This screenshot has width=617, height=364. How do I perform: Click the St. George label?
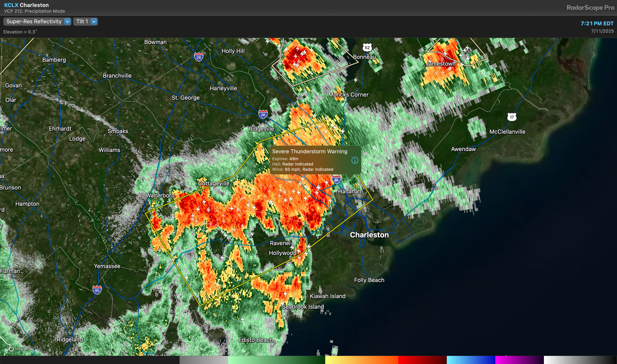point(185,98)
